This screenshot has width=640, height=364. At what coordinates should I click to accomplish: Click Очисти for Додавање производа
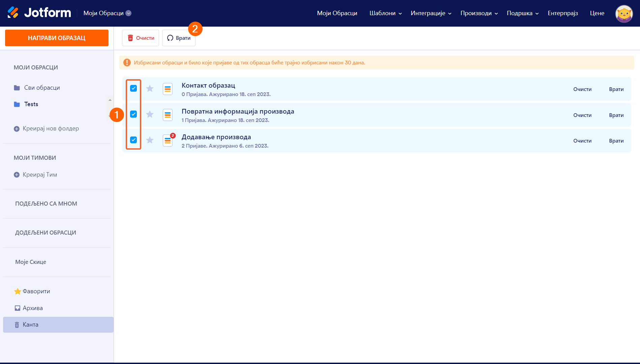[x=582, y=141]
